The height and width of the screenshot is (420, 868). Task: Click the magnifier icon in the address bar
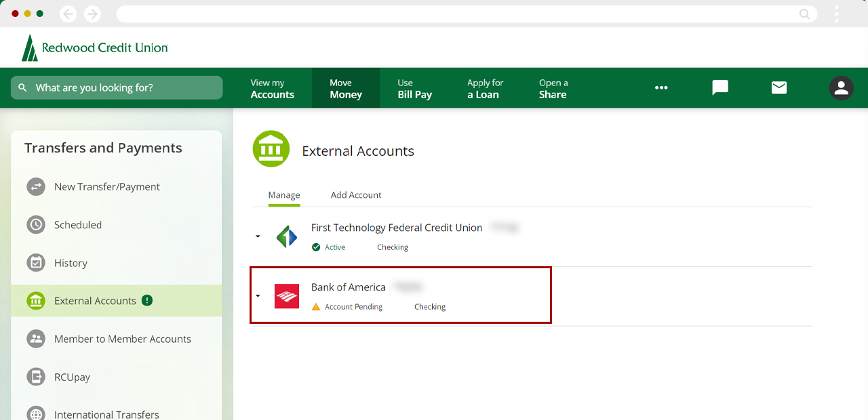pos(804,14)
